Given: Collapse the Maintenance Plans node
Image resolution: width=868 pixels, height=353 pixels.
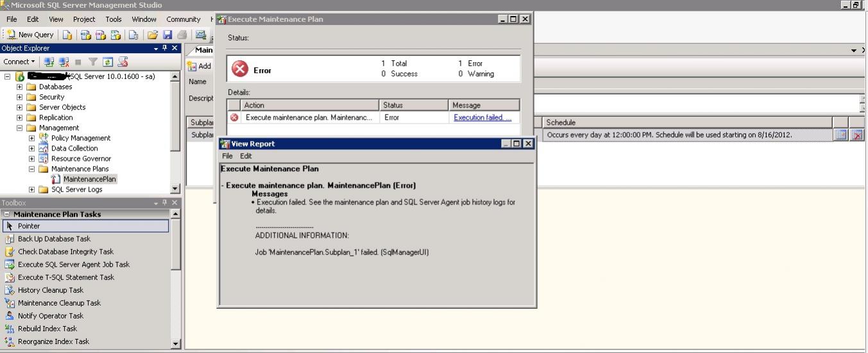Looking at the screenshot, I should [32, 168].
